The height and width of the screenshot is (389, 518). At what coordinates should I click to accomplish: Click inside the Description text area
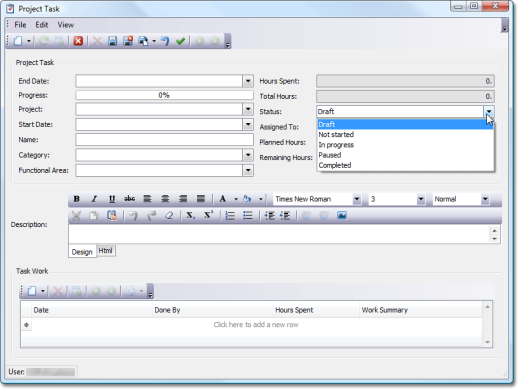(279, 234)
